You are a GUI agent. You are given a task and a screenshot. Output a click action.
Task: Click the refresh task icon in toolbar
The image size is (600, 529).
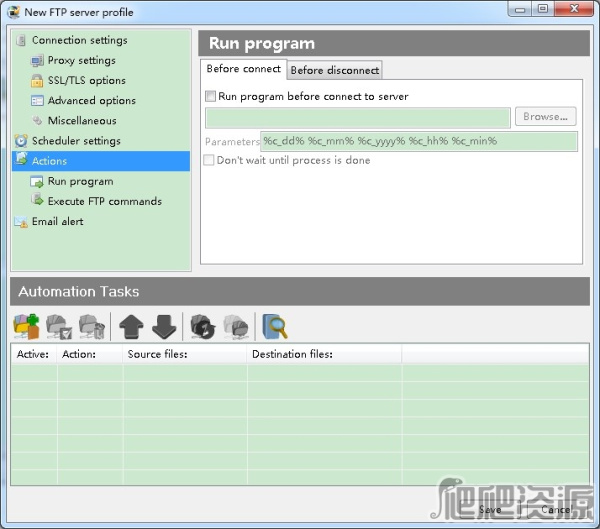click(203, 326)
